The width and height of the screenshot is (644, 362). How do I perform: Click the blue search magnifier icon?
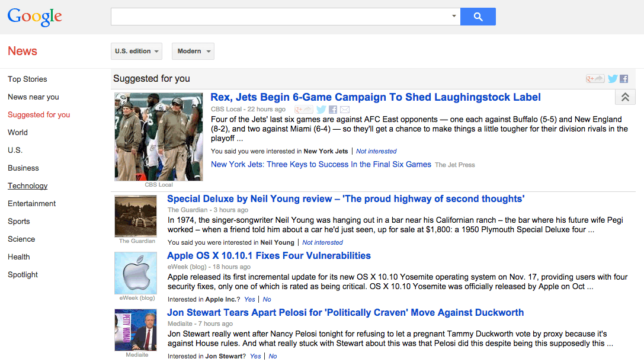click(x=478, y=16)
